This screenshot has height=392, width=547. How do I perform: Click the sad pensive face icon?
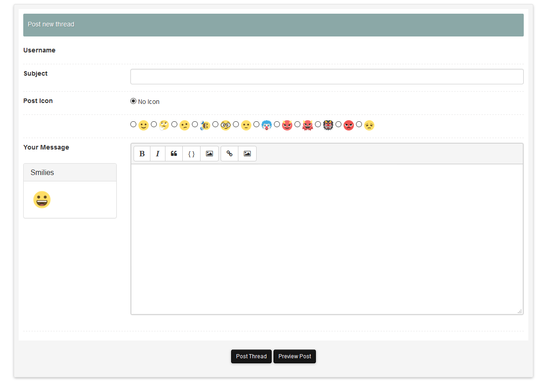coord(369,125)
